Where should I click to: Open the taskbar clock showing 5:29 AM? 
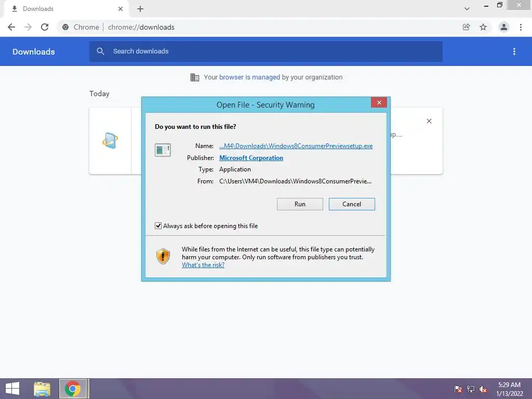coord(509,389)
